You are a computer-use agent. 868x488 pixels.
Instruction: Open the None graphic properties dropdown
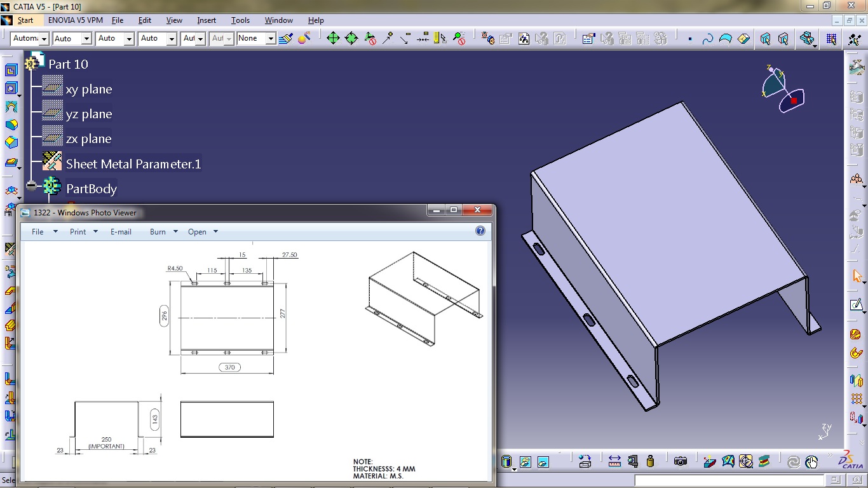(x=269, y=38)
